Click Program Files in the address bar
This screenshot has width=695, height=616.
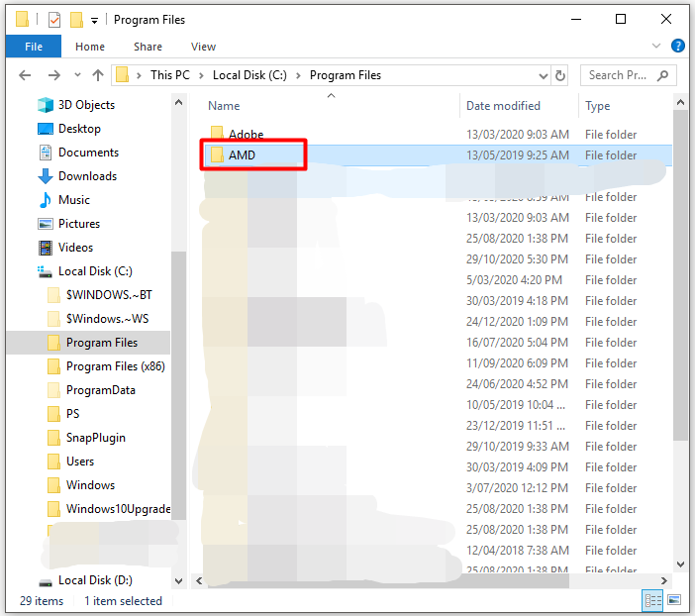point(346,75)
